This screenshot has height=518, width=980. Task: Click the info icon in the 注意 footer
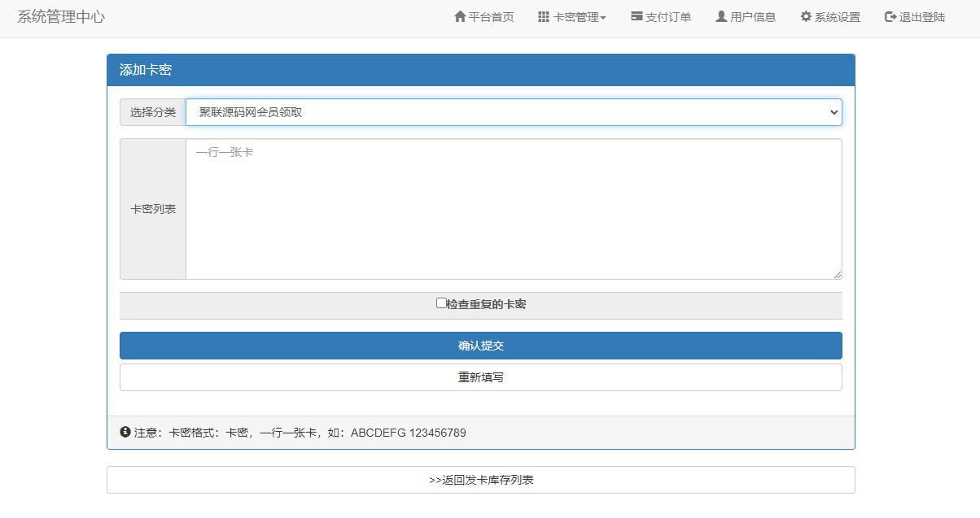pyautogui.click(x=125, y=432)
